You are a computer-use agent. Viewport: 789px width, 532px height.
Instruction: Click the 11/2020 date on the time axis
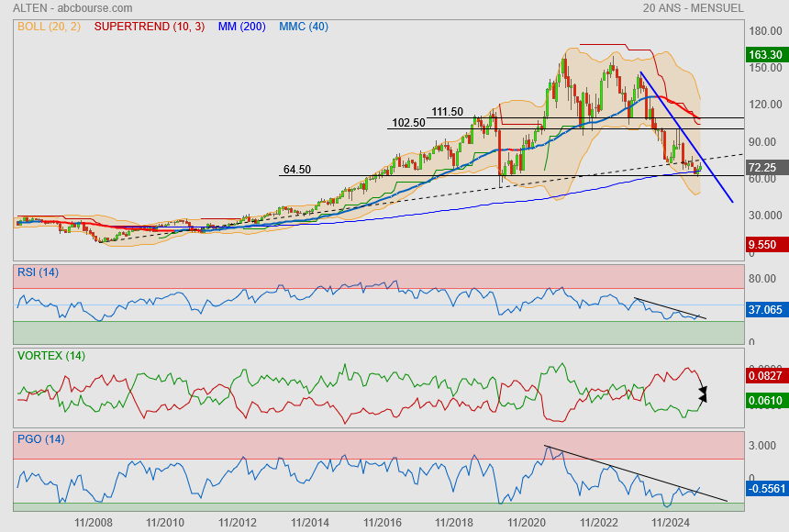(x=526, y=522)
